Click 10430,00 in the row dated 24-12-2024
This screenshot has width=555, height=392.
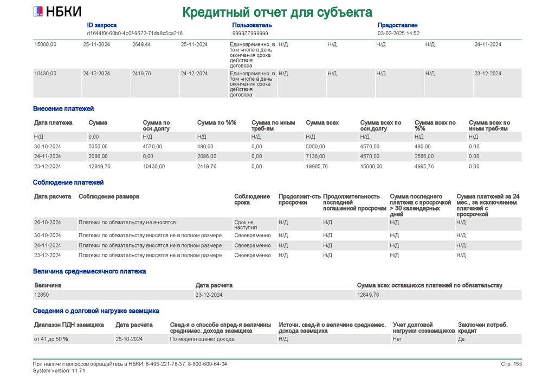click(46, 74)
